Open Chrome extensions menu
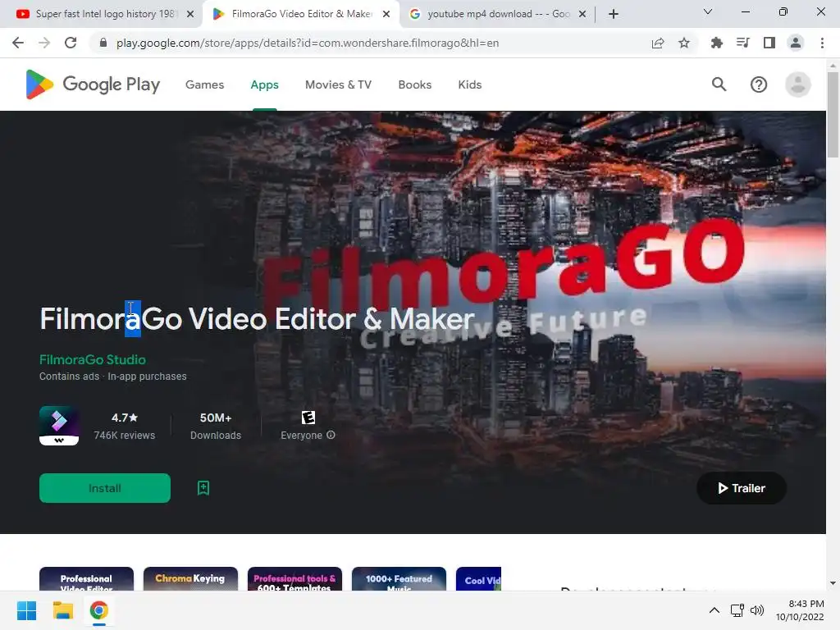 pyautogui.click(x=716, y=43)
